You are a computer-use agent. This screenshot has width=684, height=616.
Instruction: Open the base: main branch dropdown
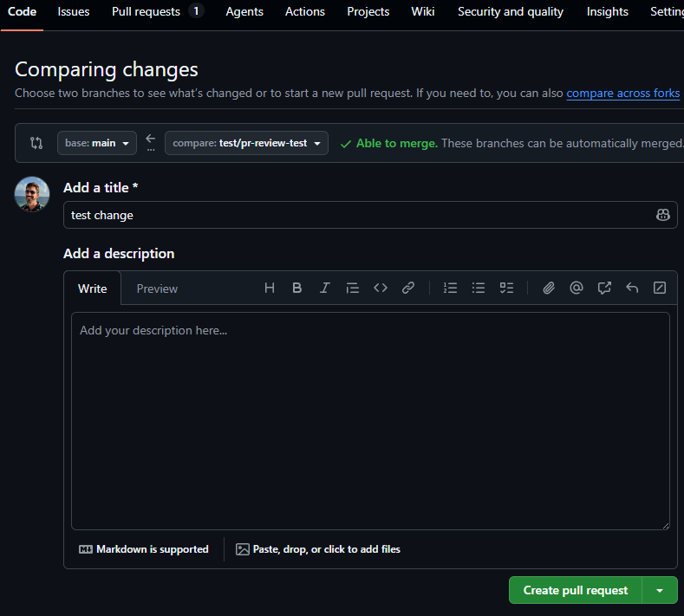coord(97,143)
